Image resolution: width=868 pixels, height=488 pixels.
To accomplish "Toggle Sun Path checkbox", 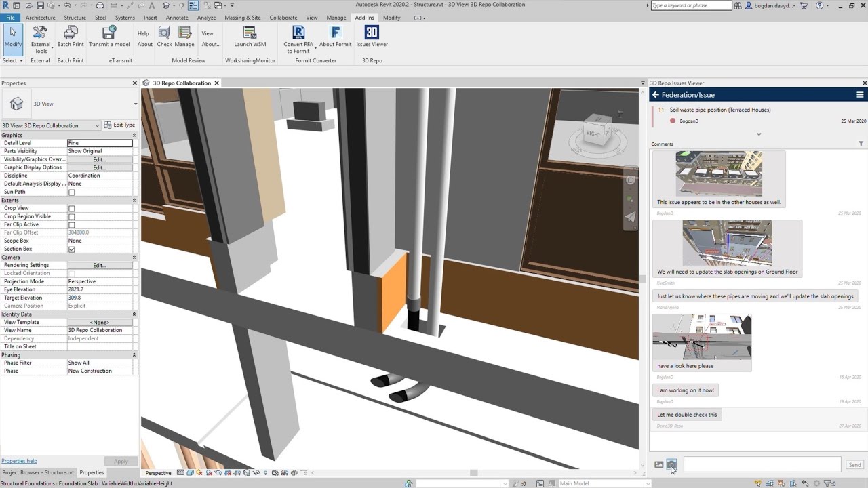I will [x=71, y=192].
